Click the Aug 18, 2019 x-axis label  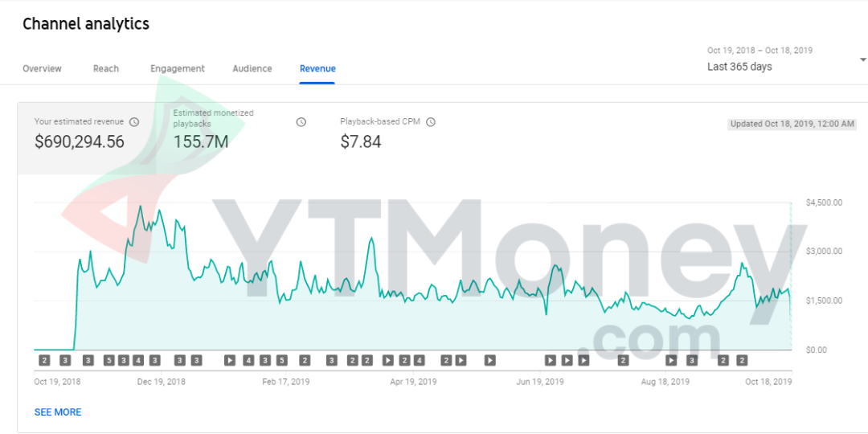[x=665, y=382]
